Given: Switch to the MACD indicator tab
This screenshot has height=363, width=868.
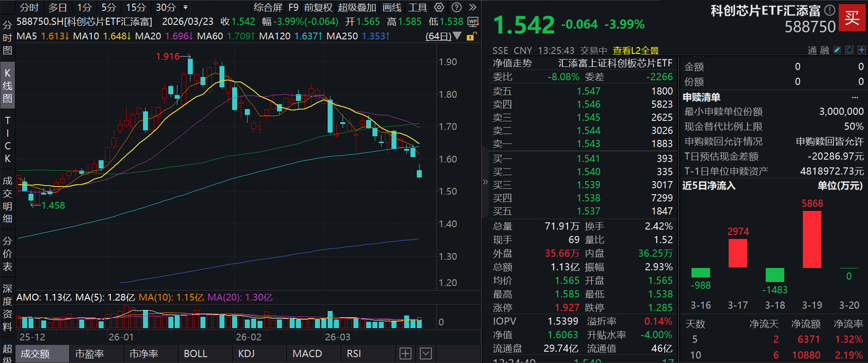Looking at the screenshot, I should [307, 353].
